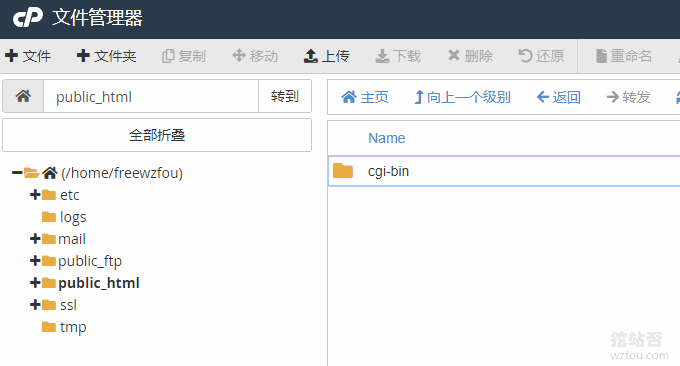Create a new file with + 文件
This screenshot has width=680, height=366.
pyautogui.click(x=28, y=56)
